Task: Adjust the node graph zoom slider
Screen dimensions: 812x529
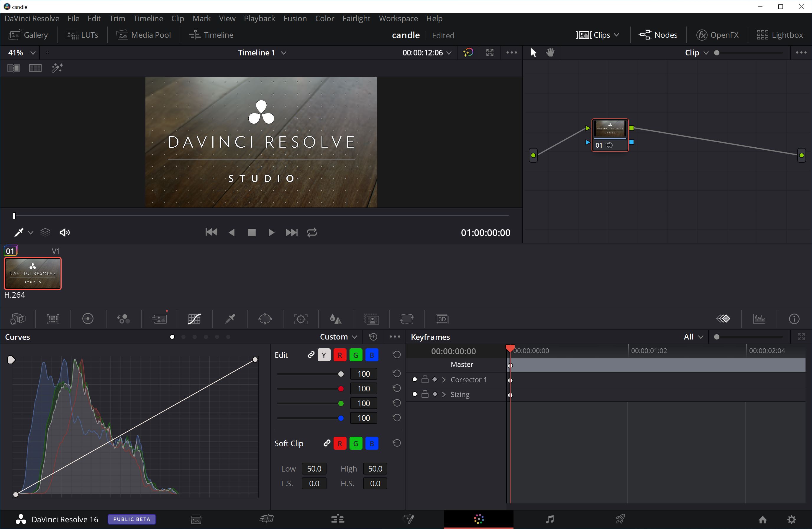Action: (717, 52)
